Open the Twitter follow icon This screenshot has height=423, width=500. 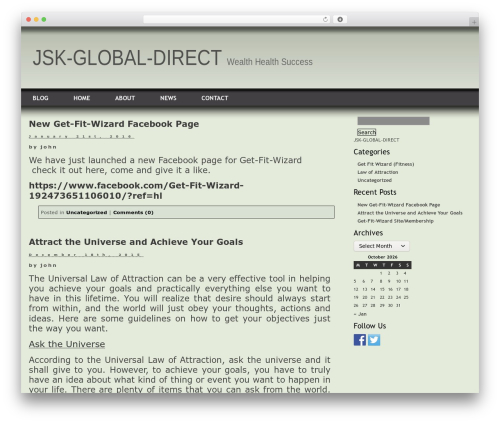pyautogui.click(x=374, y=340)
